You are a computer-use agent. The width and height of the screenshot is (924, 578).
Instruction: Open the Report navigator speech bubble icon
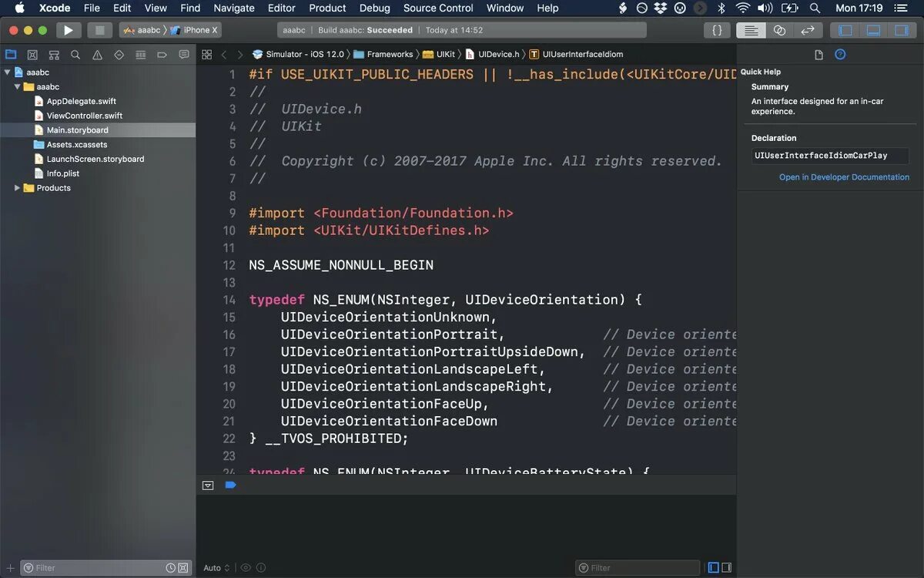click(183, 55)
